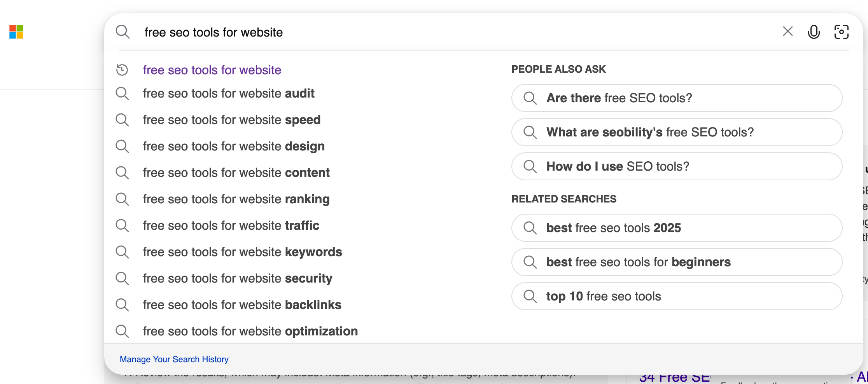This screenshot has width=868, height=384.
Task: Click magnifier icon next to 'optimization' suggestion
Action: point(122,331)
